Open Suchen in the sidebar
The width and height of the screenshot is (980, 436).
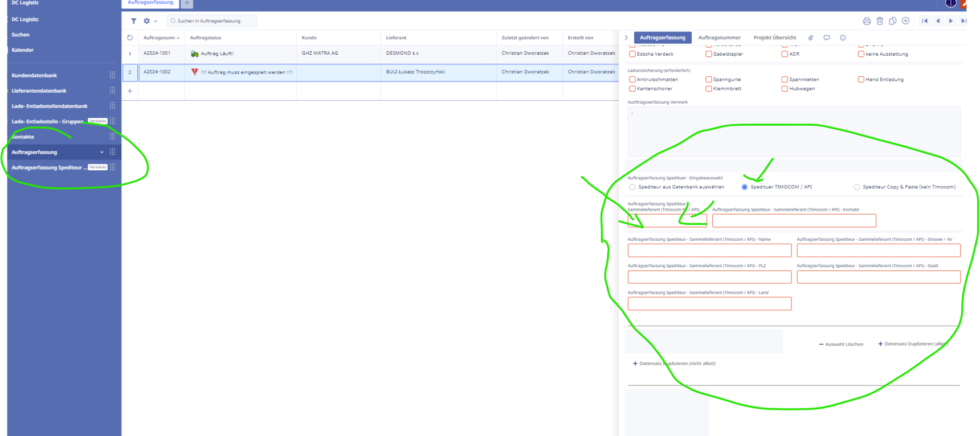coord(21,35)
